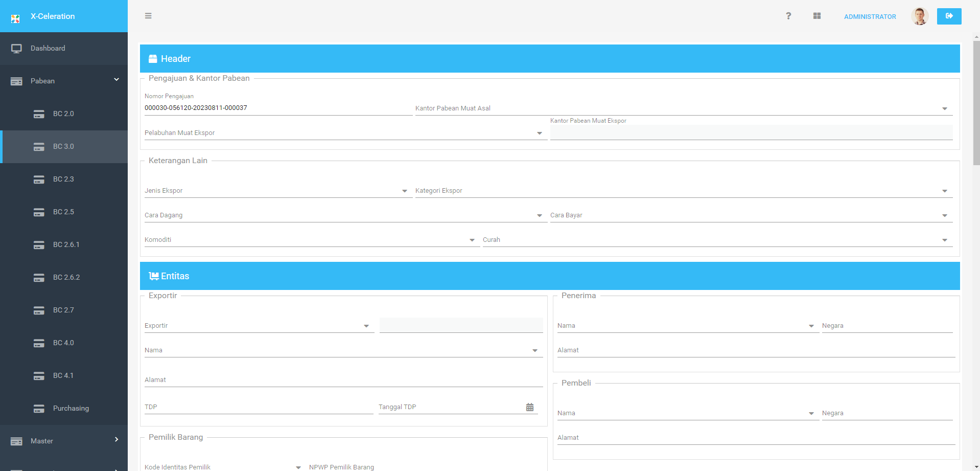Open the apps grid icon
Viewport: 980px width, 471px height.
[817, 16]
